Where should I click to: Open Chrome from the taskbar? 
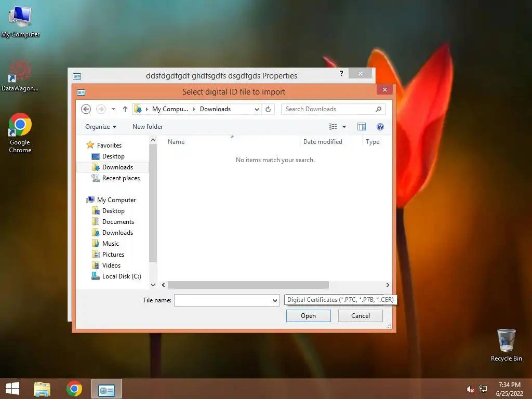pos(74,389)
